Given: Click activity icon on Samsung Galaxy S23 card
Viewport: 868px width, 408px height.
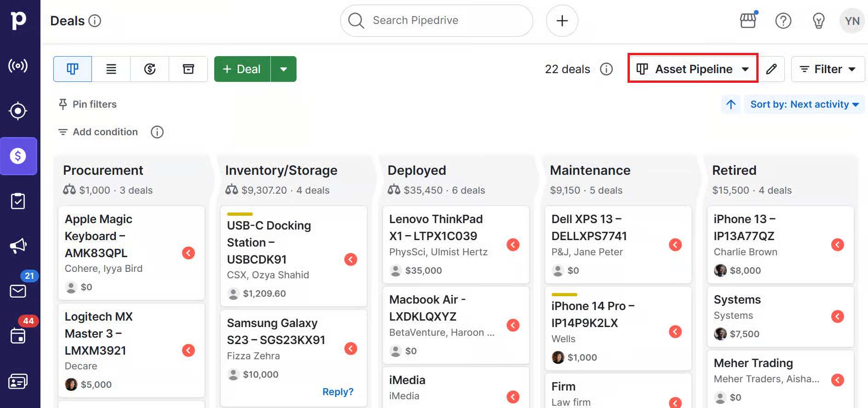Looking at the screenshot, I should tap(351, 349).
